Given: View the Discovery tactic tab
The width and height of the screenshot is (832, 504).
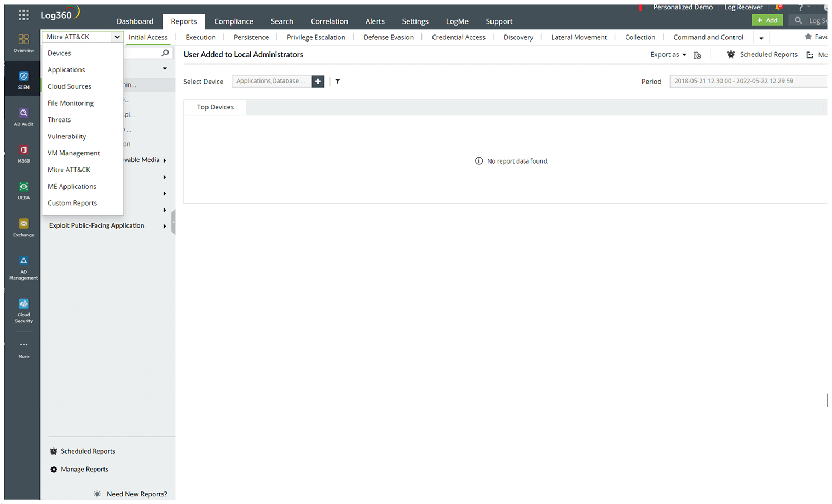Looking at the screenshot, I should tap(518, 37).
